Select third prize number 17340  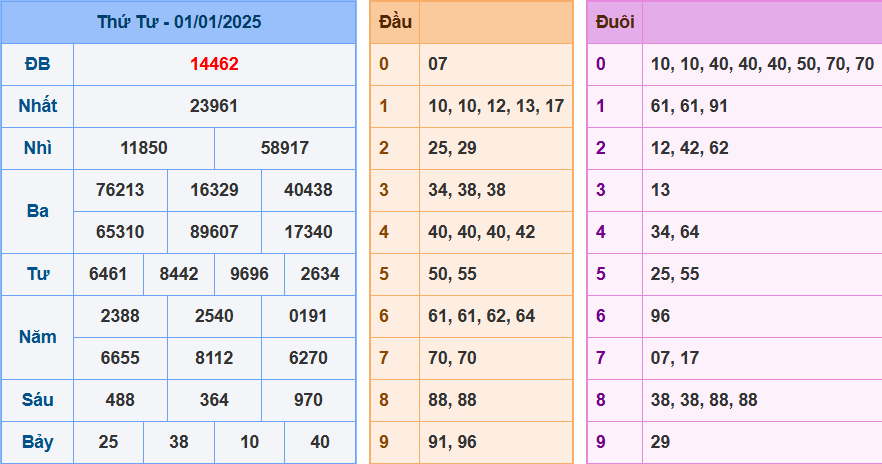(308, 232)
